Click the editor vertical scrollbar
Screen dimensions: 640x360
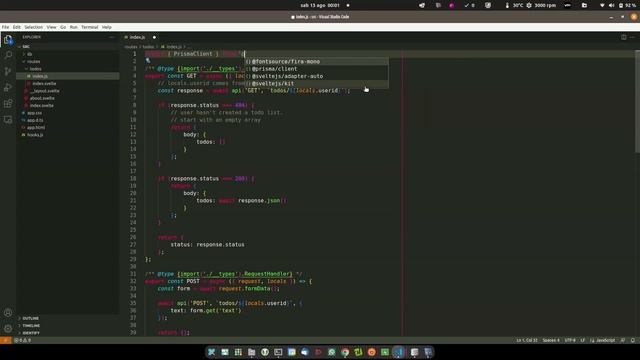pyautogui.click(x=637, y=102)
